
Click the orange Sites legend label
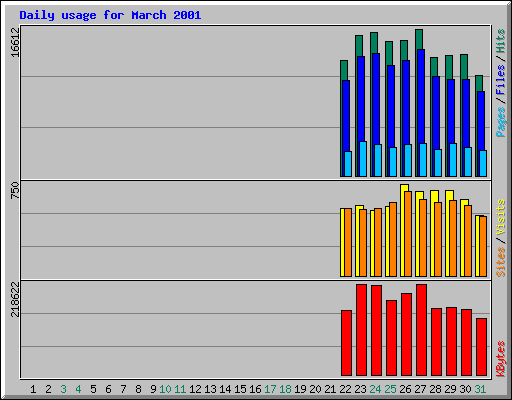[500, 262]
